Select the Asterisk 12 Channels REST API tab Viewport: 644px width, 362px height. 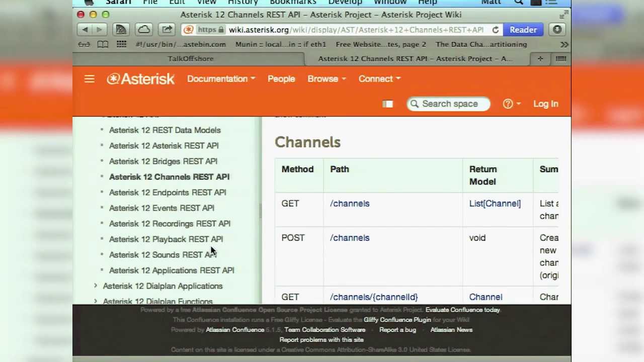(415, 59)
